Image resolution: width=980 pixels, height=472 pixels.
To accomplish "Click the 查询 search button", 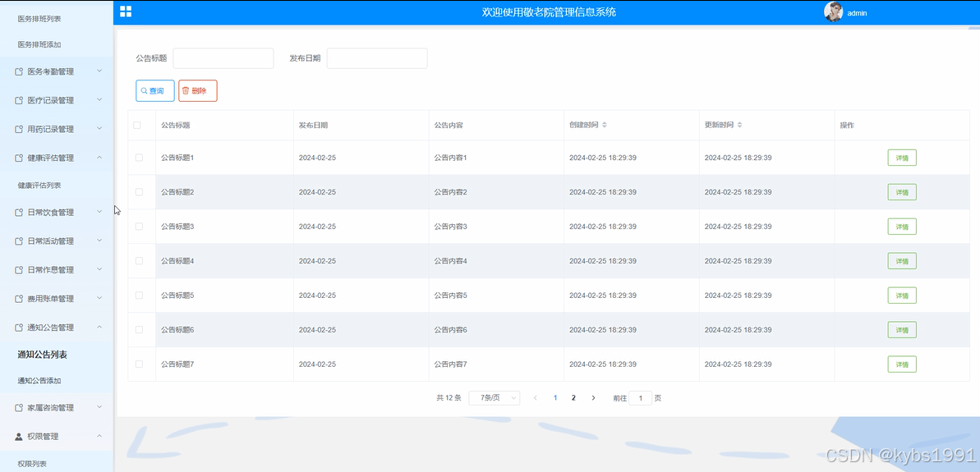I will 155,90.
